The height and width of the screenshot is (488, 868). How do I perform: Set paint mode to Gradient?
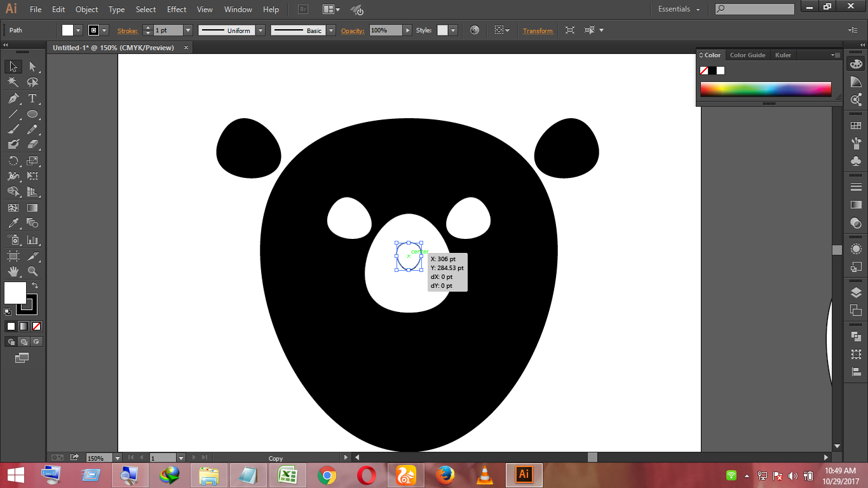point(24,326)
